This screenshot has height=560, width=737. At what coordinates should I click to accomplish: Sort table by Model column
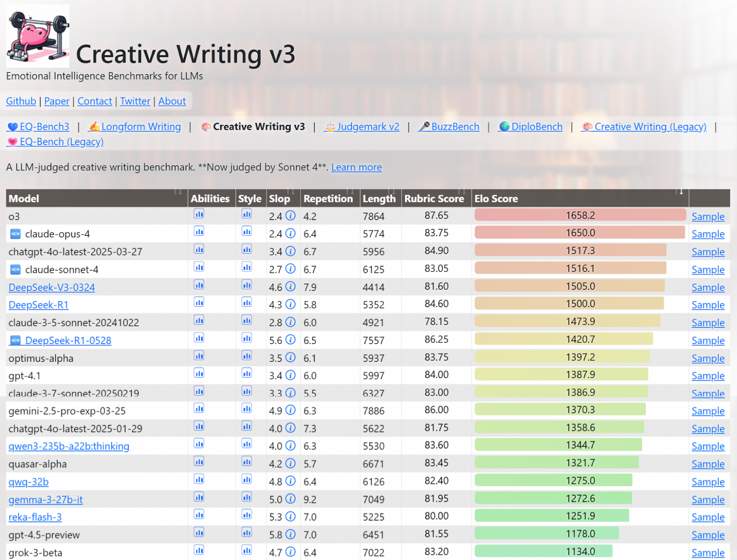tap(97, 198)
